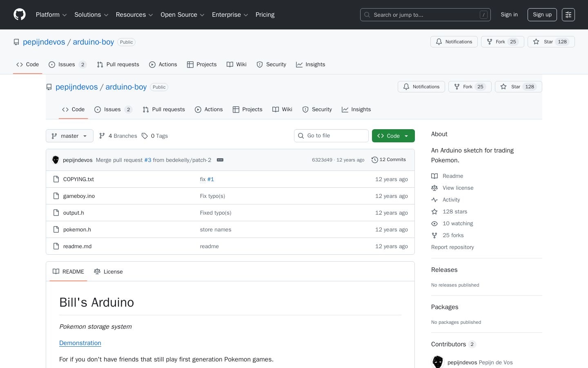This screenshot has width=588, height=368.
Task: Open the Issues tab in the topmost repository navigation
Action: coord(67,65)
